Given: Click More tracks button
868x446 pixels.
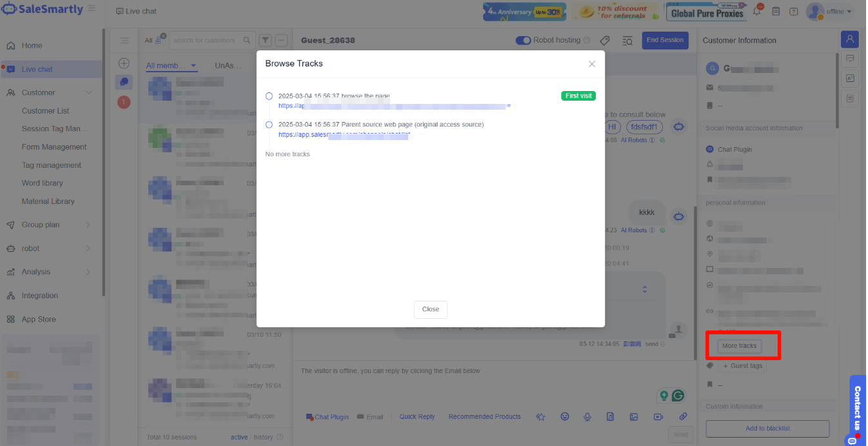Looking at the screenshot, I should (x=739, y=346).
